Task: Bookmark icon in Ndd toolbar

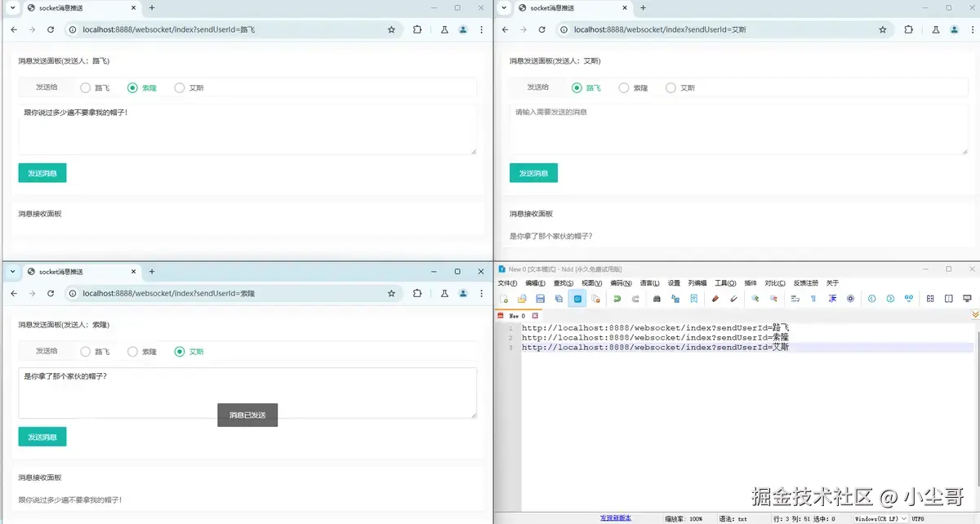Action: [693, 299]
